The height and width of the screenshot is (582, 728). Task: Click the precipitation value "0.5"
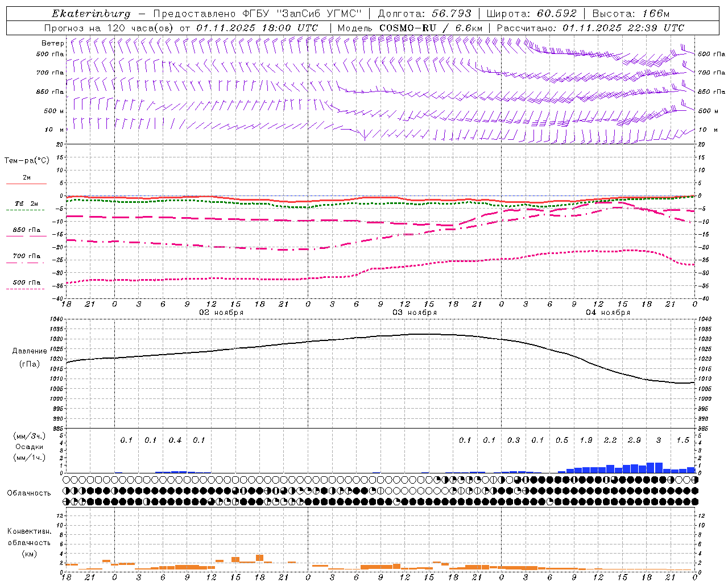tap(562, 440)
